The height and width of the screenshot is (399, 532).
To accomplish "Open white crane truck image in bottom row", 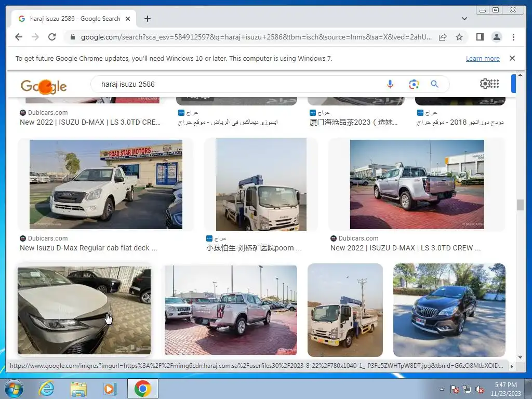I will pos(345,310).
